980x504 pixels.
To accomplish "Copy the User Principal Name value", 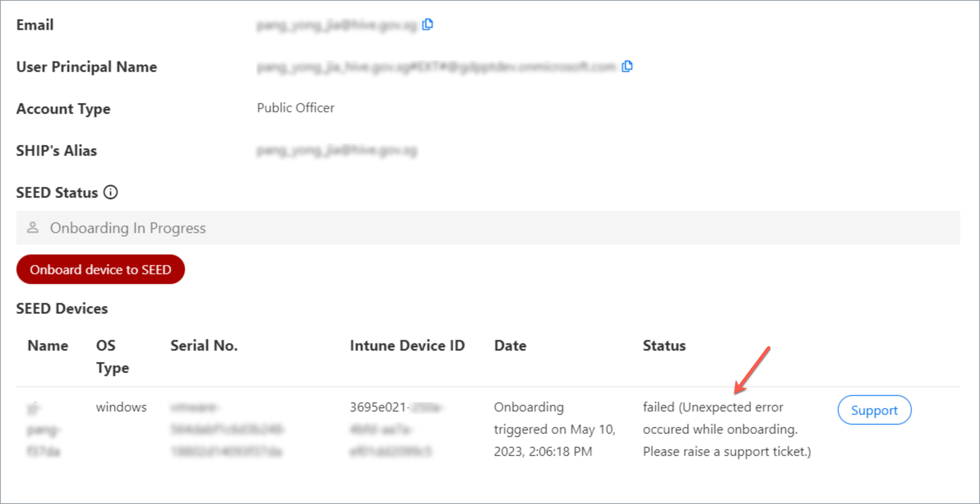I will (626, 66).
